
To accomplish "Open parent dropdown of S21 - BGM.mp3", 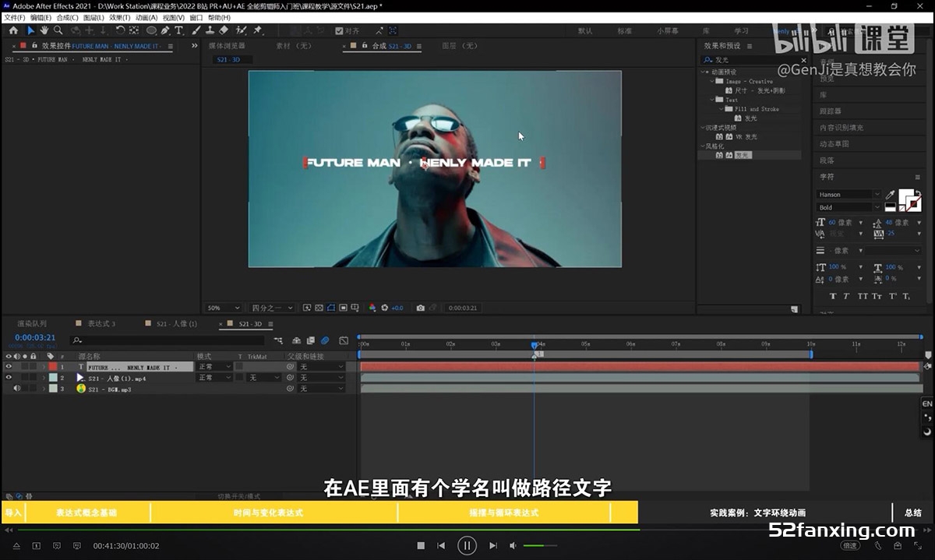I will [x=322, y=389].
